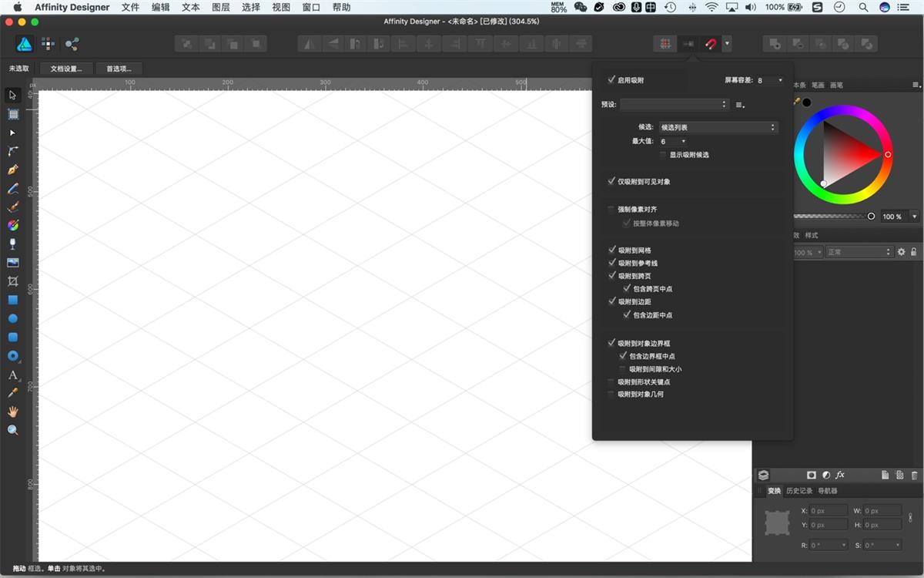This screenshot has width=924, height=578.
Task: Select the Ellipse tool
Action: [12, 318]
